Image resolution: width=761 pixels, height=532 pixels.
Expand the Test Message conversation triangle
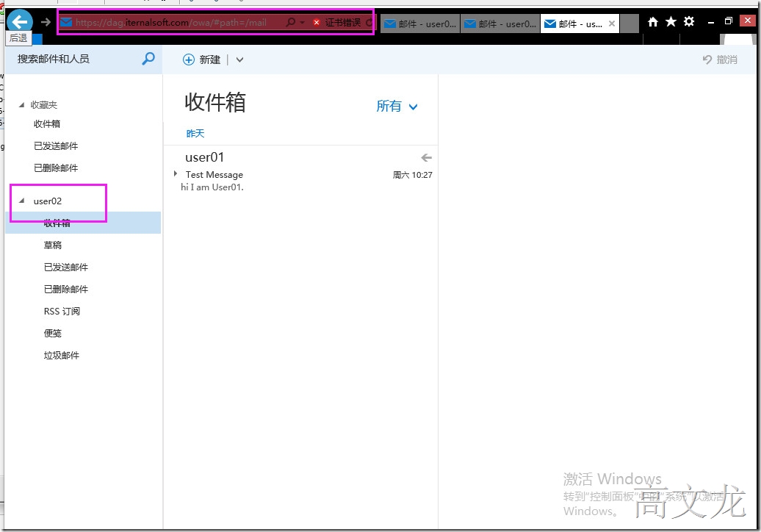(x=176, y=175)
